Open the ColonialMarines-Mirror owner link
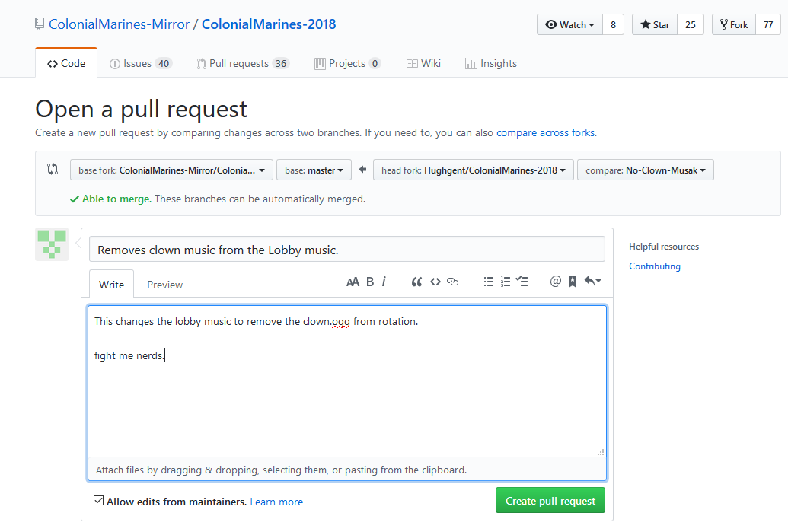 pyautogui.click(x=119, y=24)
